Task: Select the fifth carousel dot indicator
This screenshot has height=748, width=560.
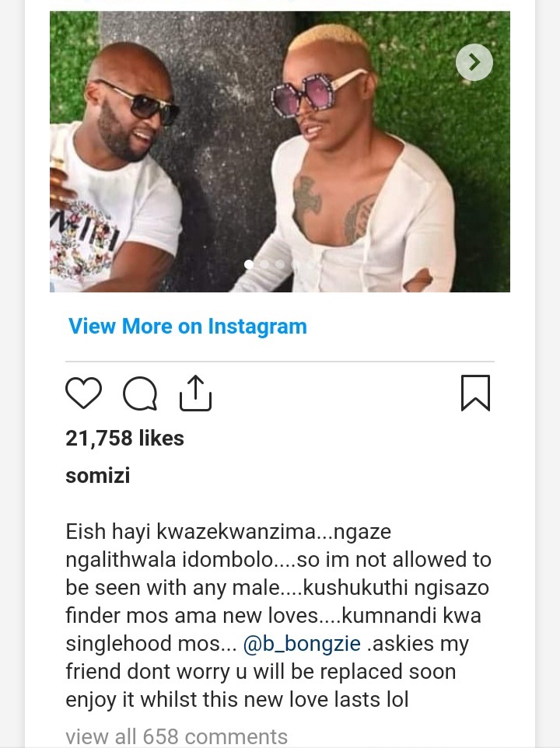Action: point(311,264)
